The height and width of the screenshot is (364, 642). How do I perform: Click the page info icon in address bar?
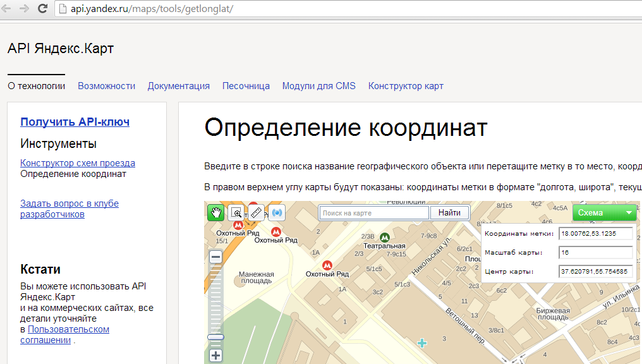click(63, 9)
